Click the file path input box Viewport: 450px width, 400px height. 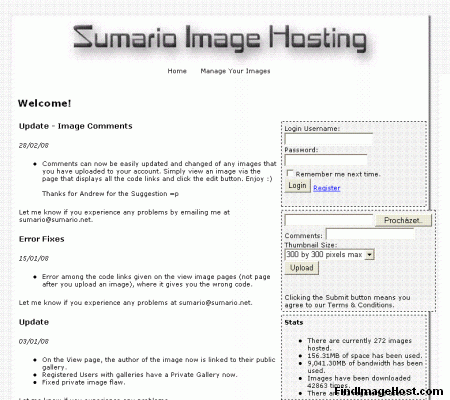click(329, 220)
